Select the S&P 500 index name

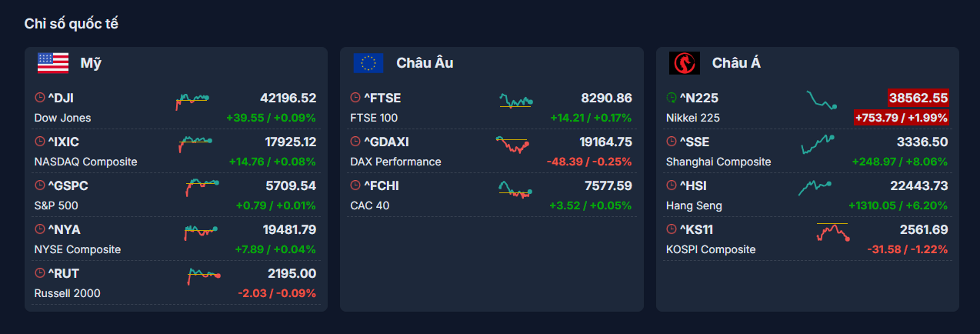(56, 205)
